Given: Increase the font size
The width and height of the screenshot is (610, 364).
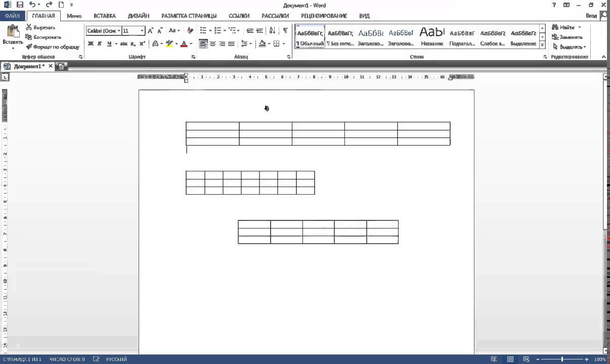Looking at the screenshot, I should pyautogui.click(x=151, y=31).
